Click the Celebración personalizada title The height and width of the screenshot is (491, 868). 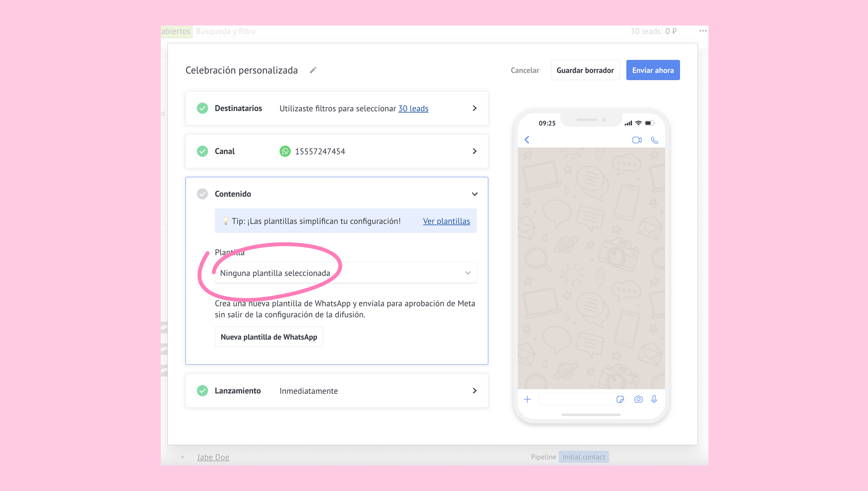242,70
